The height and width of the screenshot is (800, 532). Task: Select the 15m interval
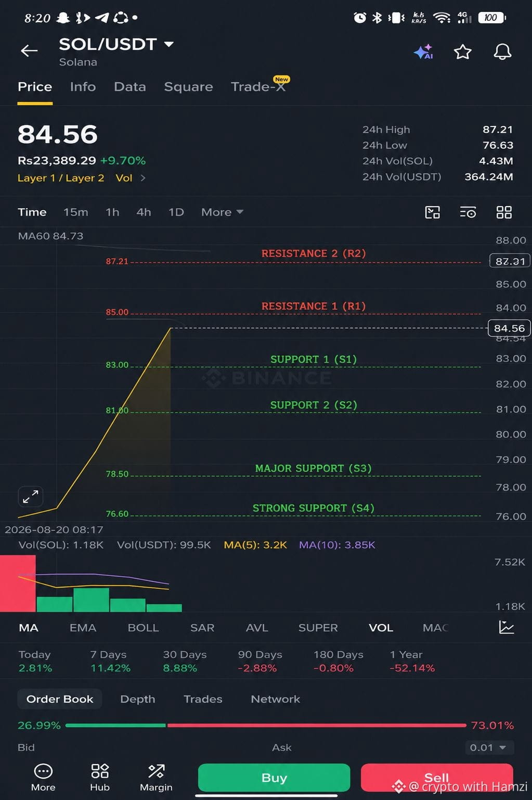point(75,212)
